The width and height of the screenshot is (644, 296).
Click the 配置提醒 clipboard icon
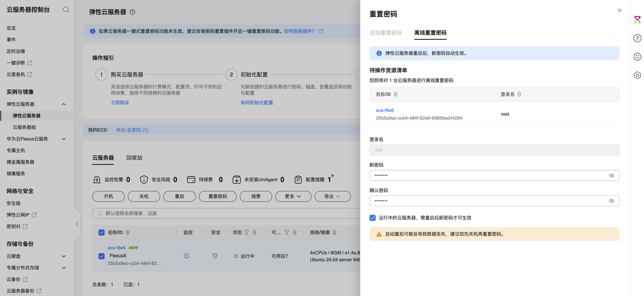click(x=298, y=180)
